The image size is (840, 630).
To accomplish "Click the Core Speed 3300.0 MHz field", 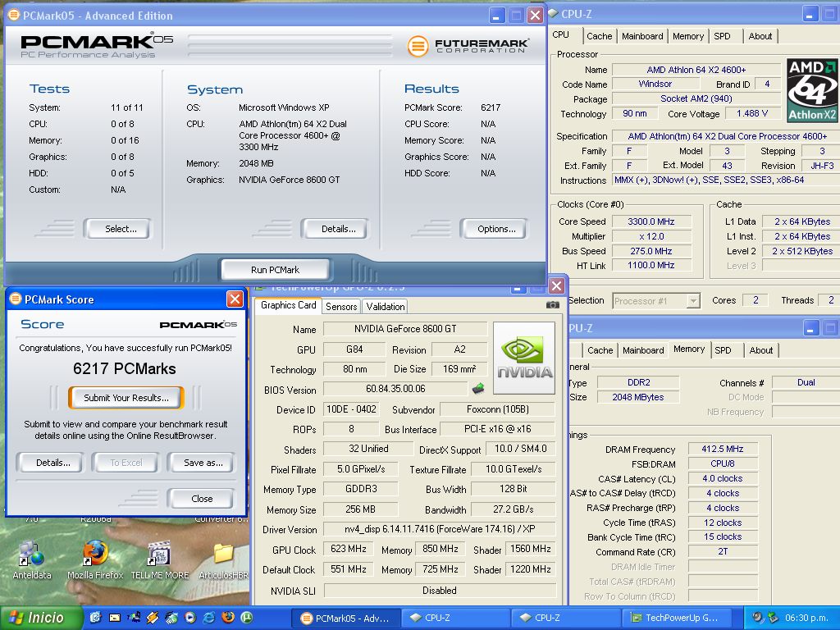I will coord(651,221).
